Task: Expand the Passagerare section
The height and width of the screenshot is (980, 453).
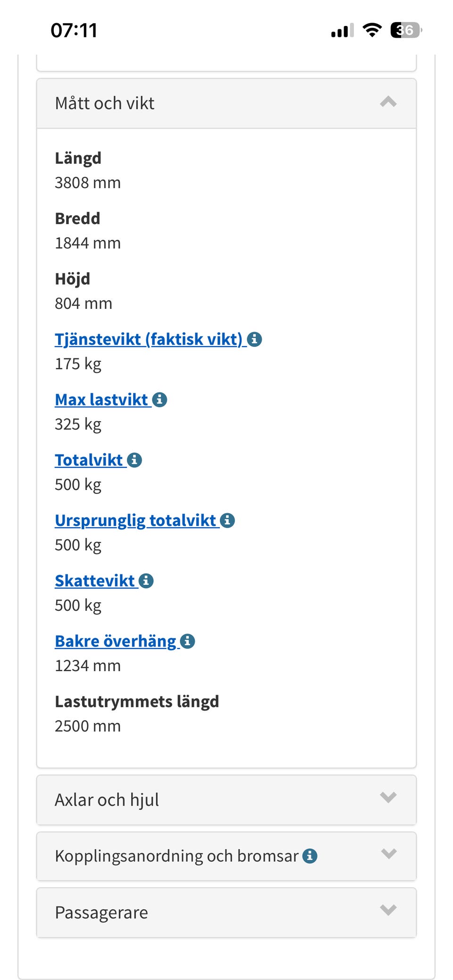Action: click(388, 910)
